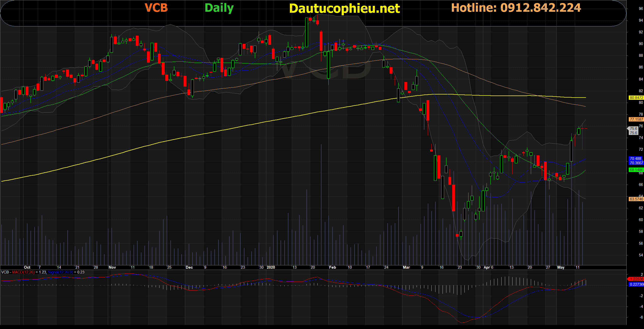Click the orange 77.1587 price label
The height and width of the screenshot is (329, 644).
click(x=636, y=119)
